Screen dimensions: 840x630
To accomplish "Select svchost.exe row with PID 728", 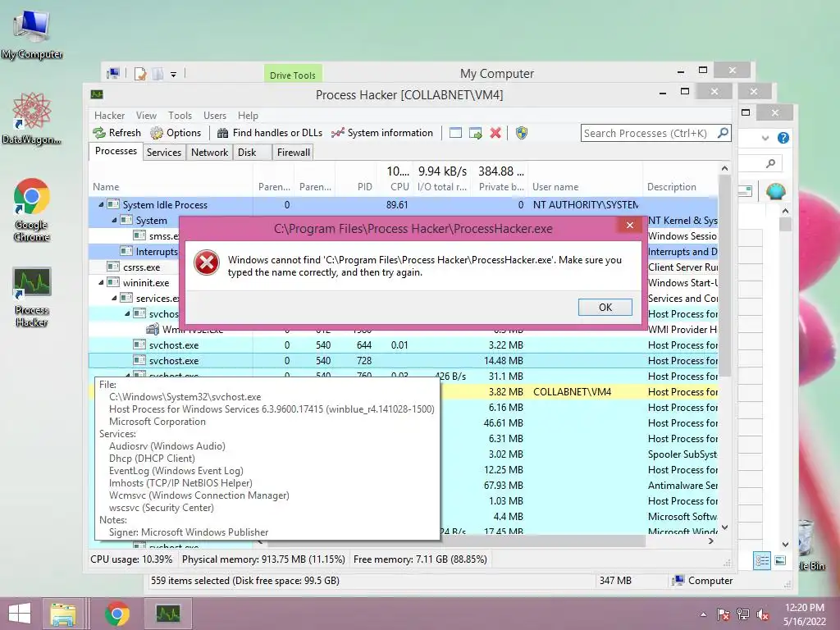I will [403, 361].
